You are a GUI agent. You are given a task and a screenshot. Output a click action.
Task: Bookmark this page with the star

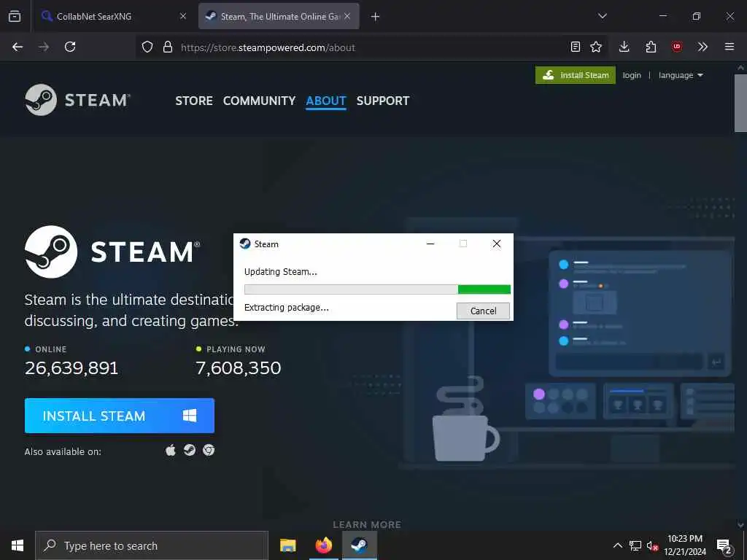click(596, 47)
